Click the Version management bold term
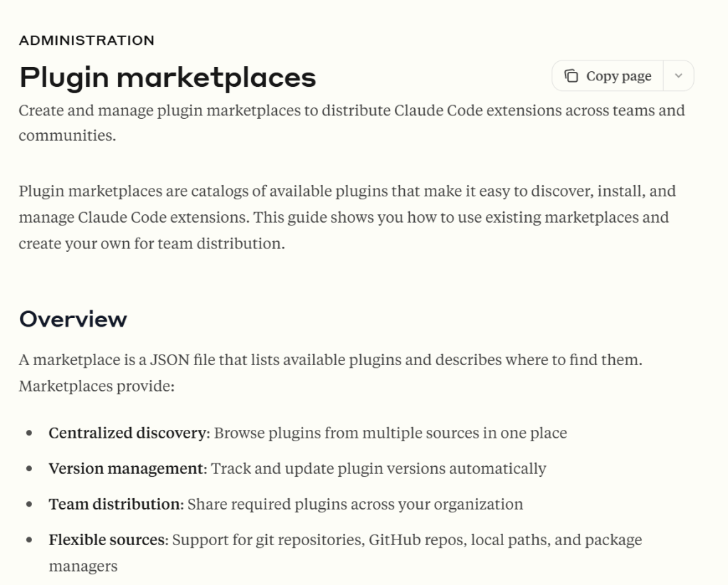This screenshot has width=728, height=585. tap(127, 468)
